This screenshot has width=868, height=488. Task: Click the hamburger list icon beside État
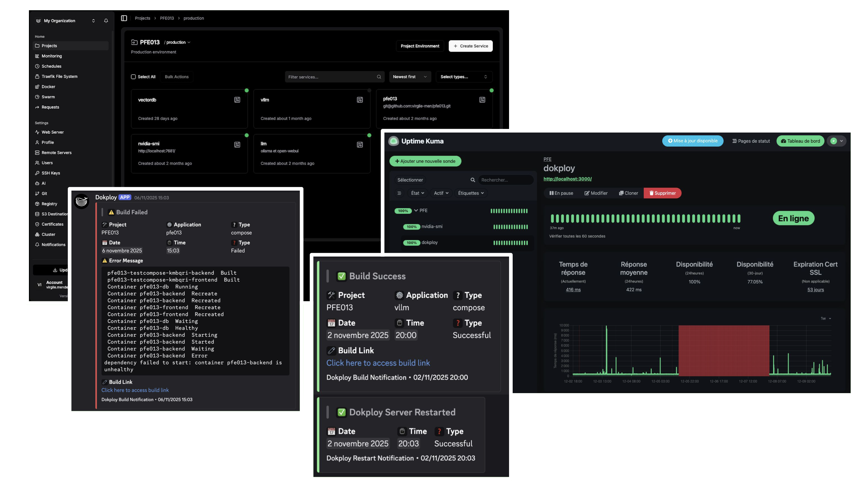(x=399, y=193)
